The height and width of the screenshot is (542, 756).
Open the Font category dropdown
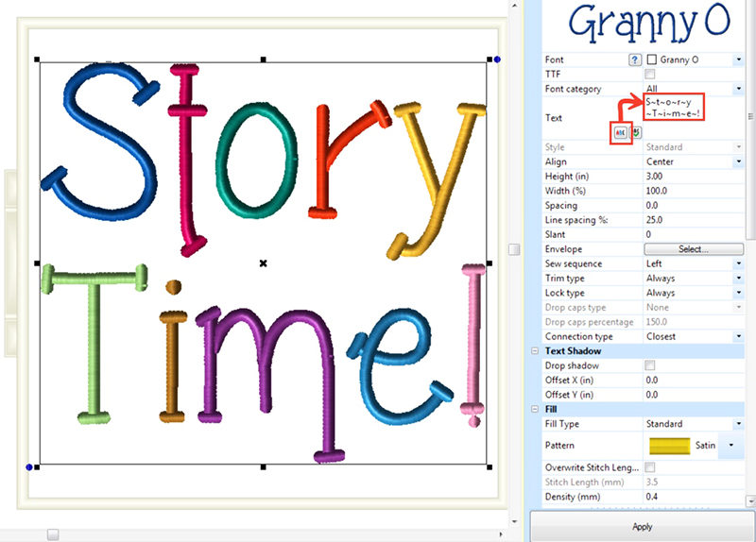[736, 89]
